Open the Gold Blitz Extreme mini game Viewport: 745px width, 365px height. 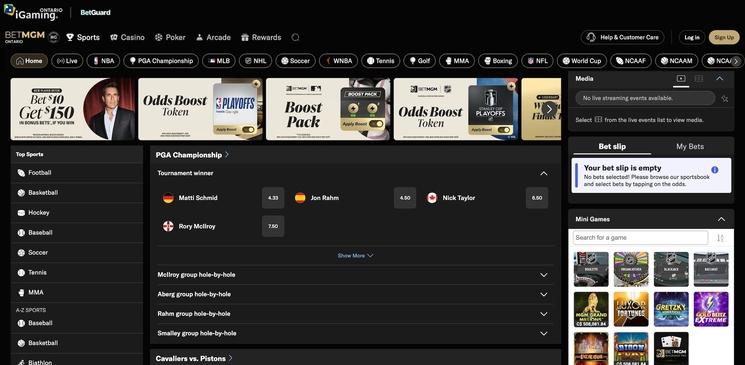click(711, 309)
